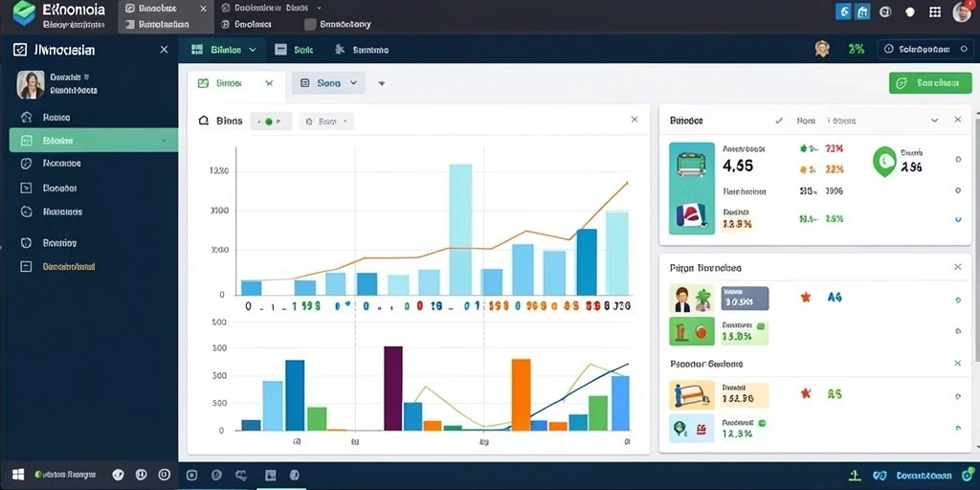Click the lower item under second top-bar tab

pyautogui.click(x=247, y=24)
